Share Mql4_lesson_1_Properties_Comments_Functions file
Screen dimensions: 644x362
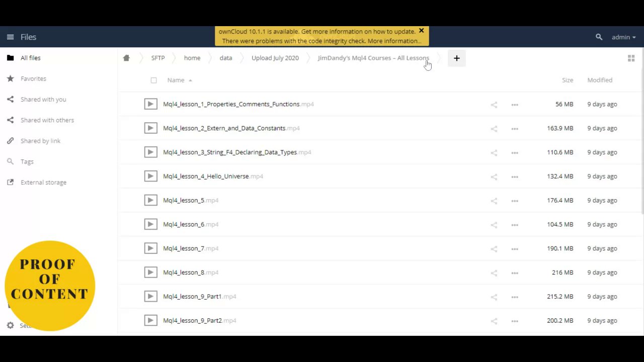pos(494,105)
